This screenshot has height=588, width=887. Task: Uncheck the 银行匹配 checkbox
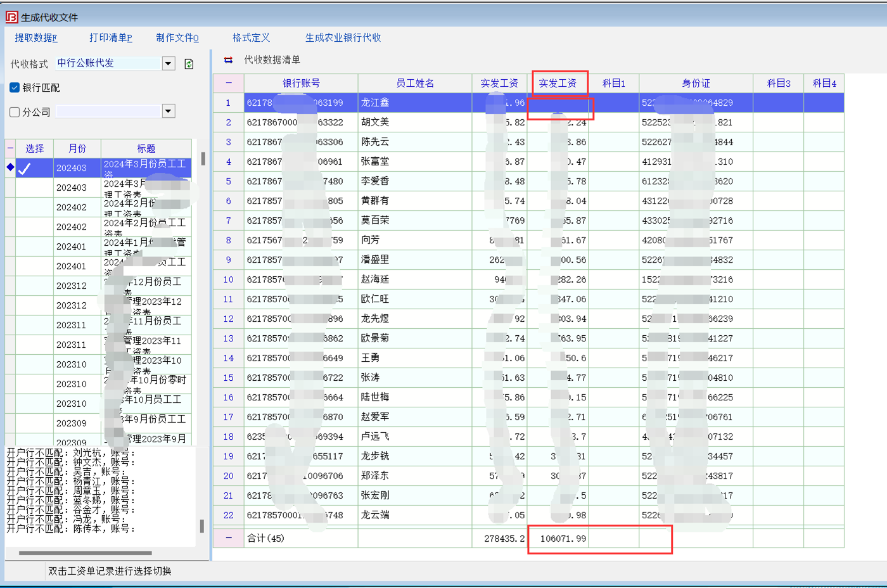click(x=15, y=87)
